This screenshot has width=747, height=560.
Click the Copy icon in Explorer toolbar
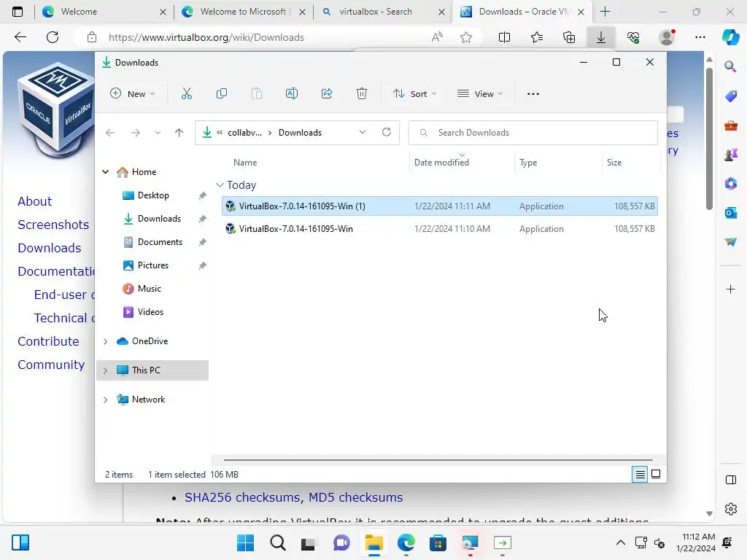(222, 94)
